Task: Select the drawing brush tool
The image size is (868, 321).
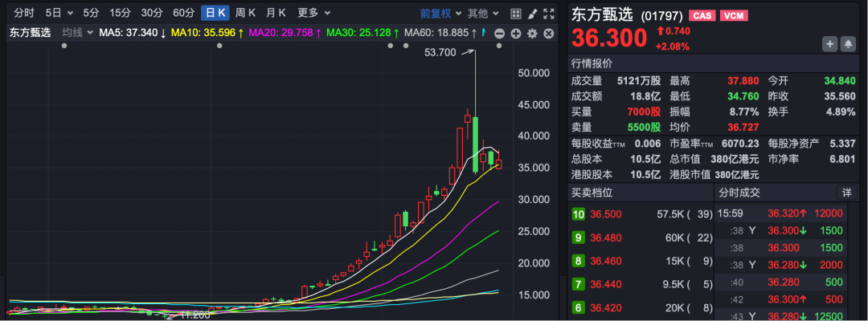Action: pos(532,14)
